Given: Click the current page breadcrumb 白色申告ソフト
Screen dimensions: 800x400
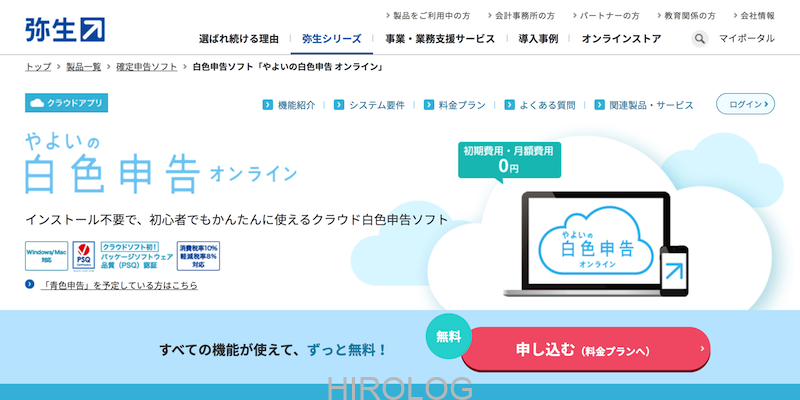Looking at the screenshot, I should 288,67.
